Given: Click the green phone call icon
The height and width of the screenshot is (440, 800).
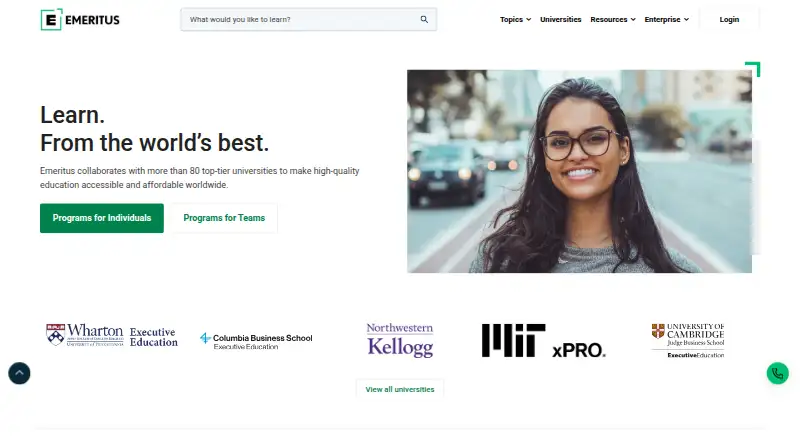Looking at the screenshot, I should (x=778, y=373).
